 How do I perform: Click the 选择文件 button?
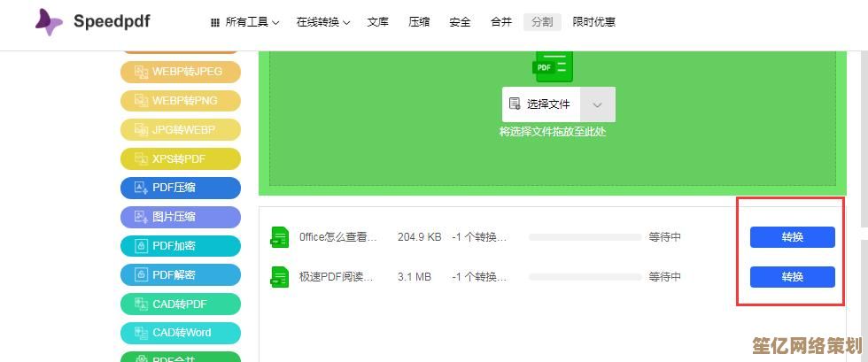pyautogui.click(x=541, y=104)
